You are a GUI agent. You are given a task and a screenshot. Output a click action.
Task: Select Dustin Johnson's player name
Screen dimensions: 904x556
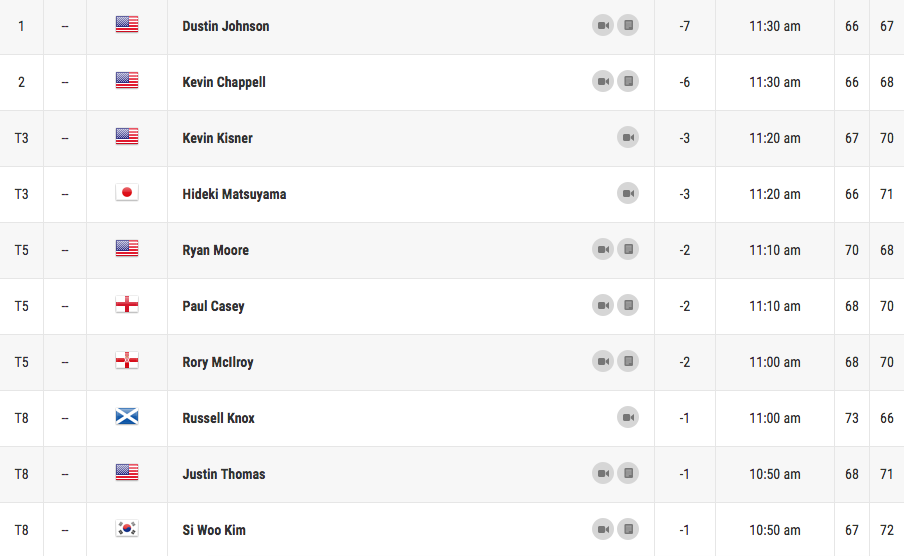(226, 26)
